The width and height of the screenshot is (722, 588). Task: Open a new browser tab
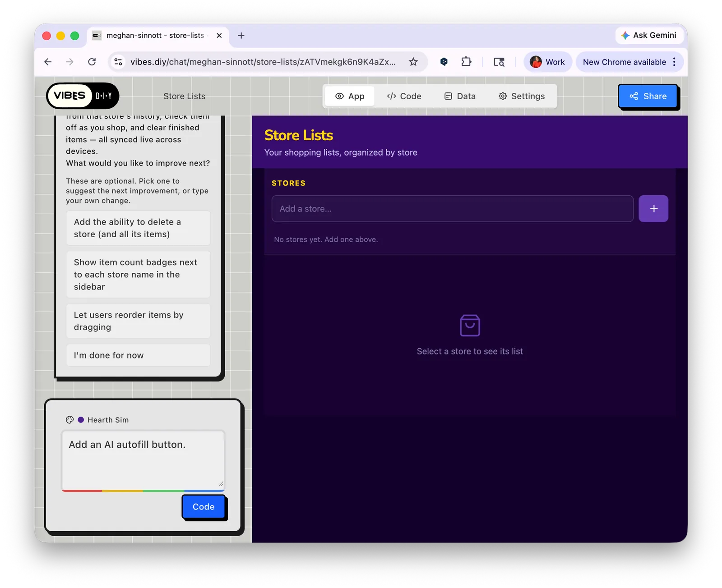coord(241,35)
